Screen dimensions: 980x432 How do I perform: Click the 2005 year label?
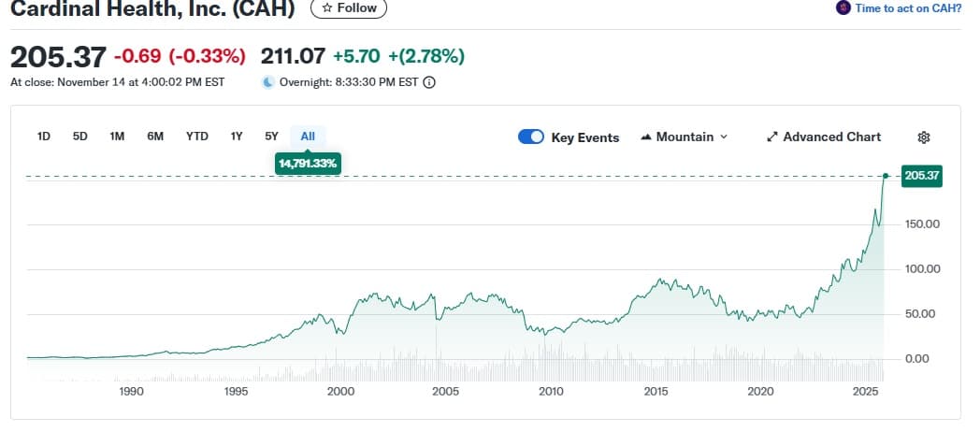(446, 392)
